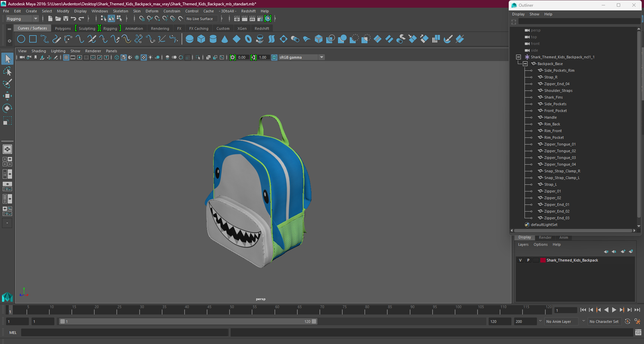Toggle layer playback P box
The image size is (644, 344).
[x=528, y=260]
